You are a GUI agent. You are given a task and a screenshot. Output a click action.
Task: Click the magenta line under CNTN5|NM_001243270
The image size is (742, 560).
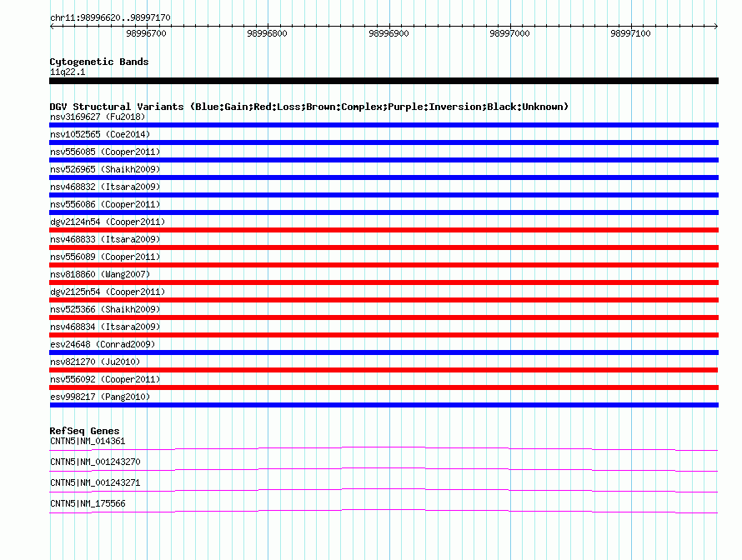click(384, 469)
